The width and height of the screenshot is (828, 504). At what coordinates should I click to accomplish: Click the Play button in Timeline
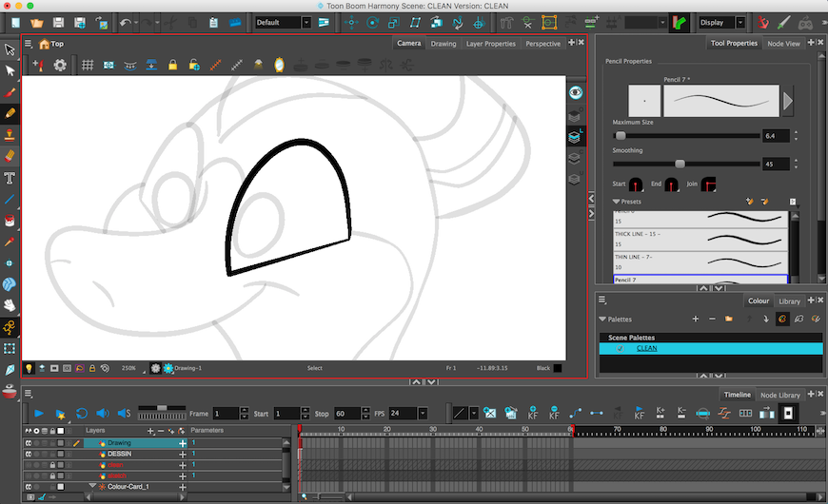pos(39,414)
